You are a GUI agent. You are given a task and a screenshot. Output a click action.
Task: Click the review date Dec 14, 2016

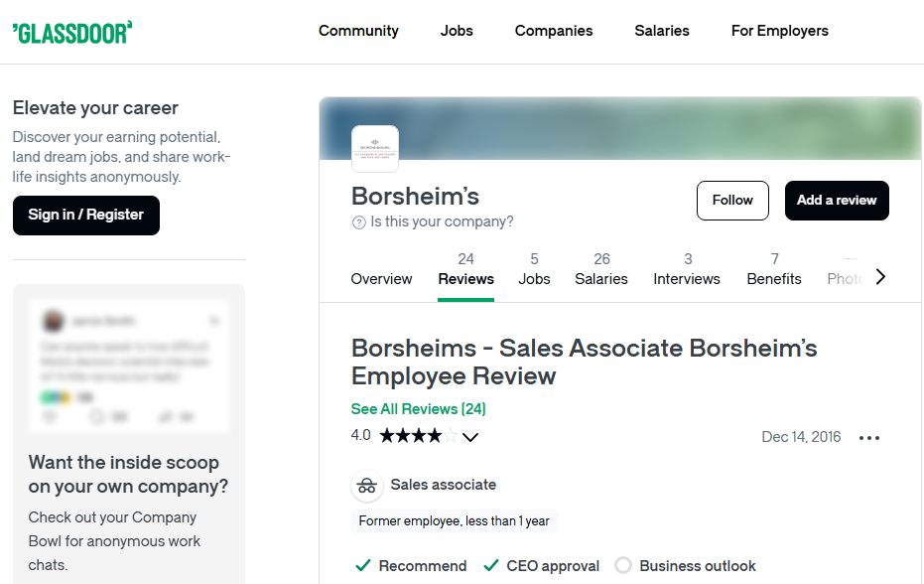tap(801, 437)
